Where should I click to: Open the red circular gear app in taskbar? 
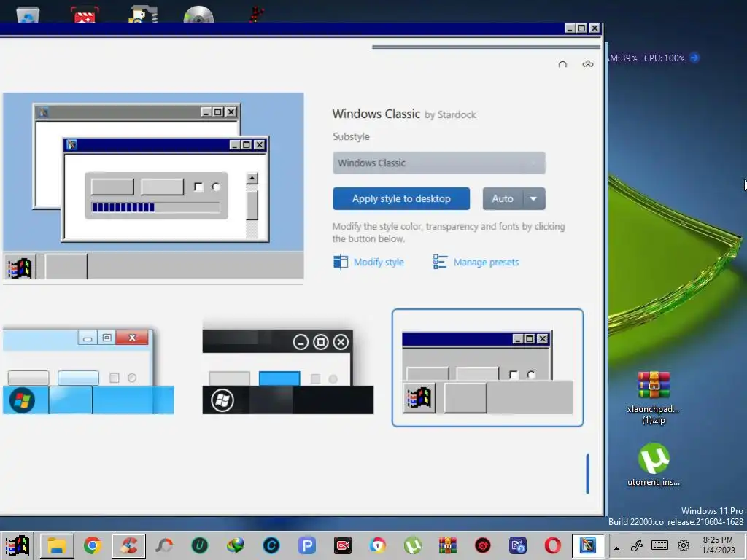coord(483,545)
